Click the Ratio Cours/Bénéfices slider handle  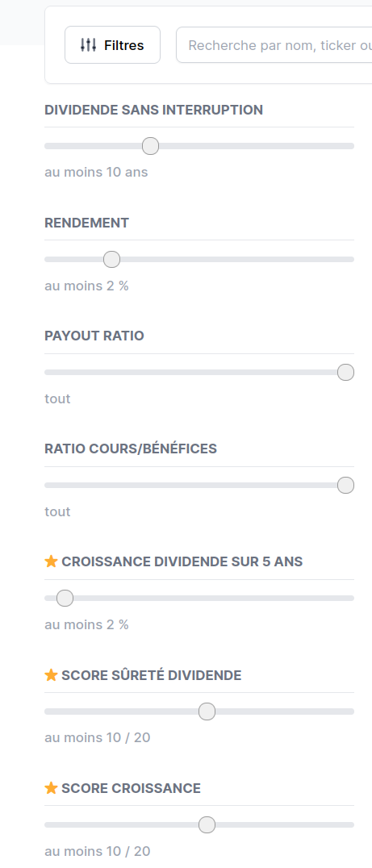pyautogui.click(x=345, y=486)
